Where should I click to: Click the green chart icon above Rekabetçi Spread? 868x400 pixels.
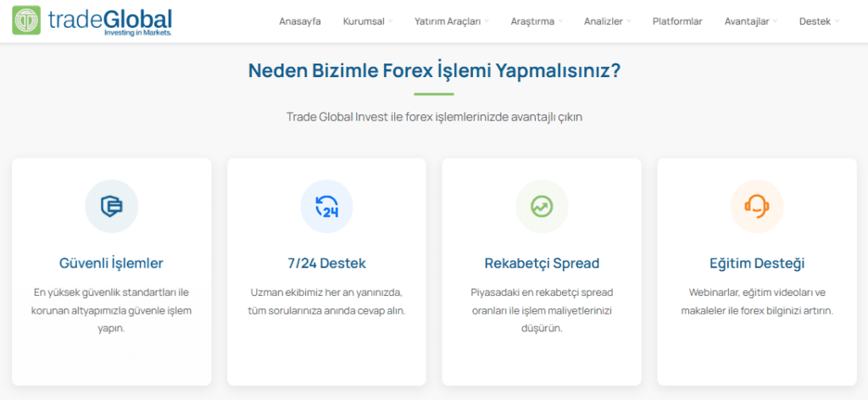pyautogui.click(x=542, y=207)
